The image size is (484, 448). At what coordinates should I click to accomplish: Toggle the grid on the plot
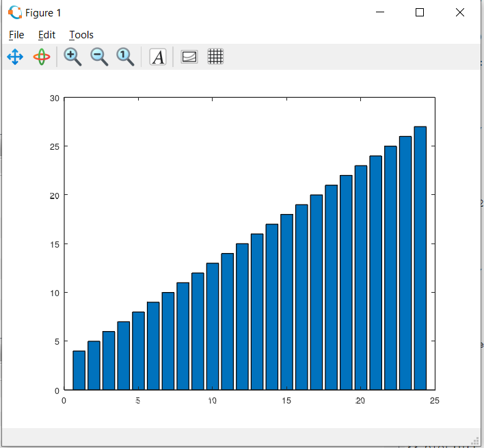click(x=215, y=57)
